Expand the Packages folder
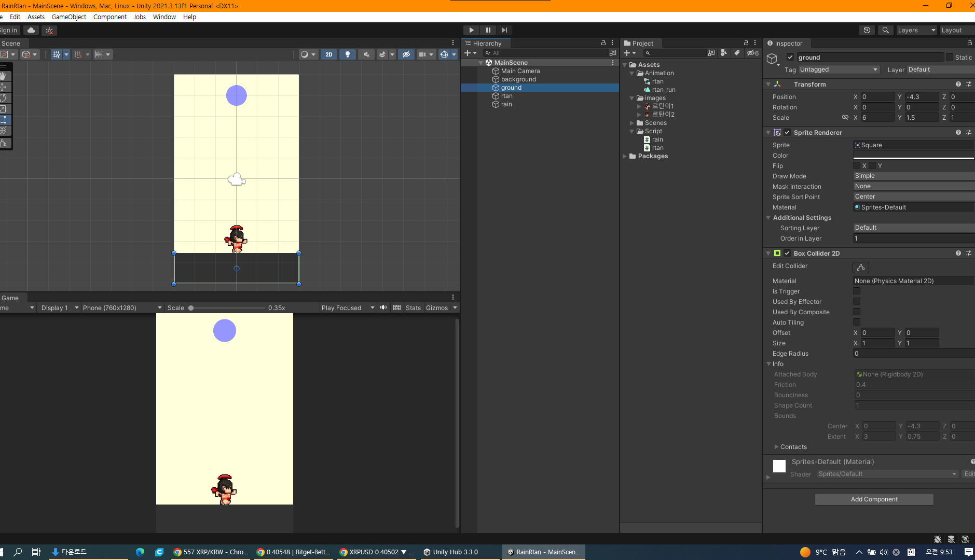The width and height of the screenshot is (975, 560). [x=625, y=156]
